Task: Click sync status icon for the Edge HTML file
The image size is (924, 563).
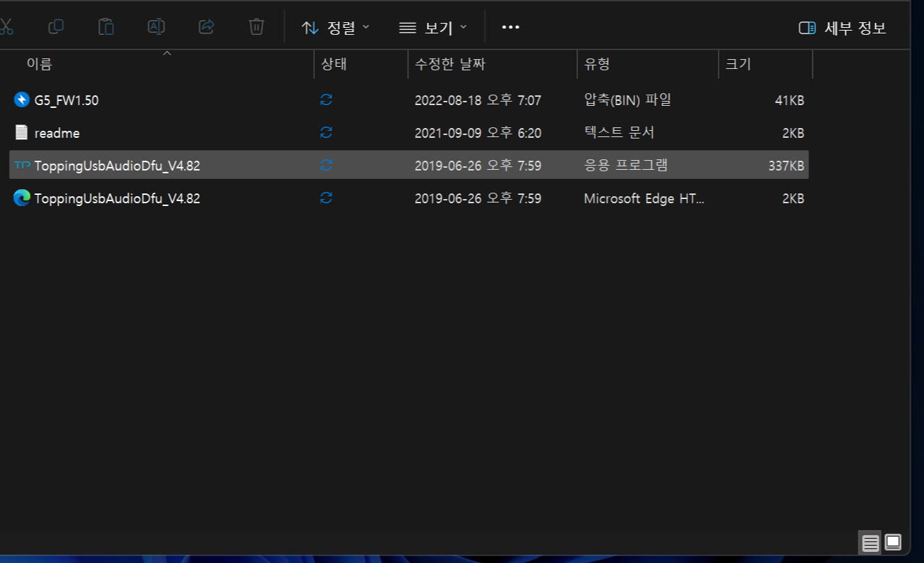Action: 326,198
